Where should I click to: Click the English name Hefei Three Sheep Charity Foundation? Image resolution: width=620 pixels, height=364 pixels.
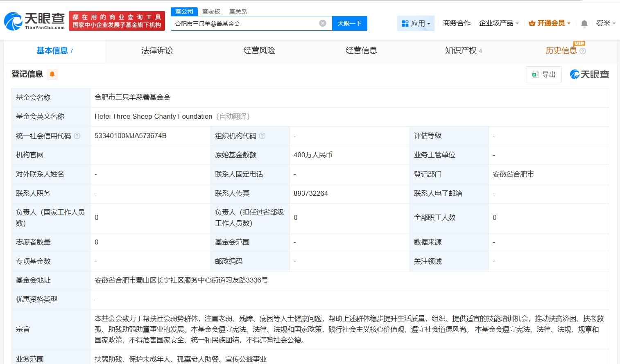point(153,117)
